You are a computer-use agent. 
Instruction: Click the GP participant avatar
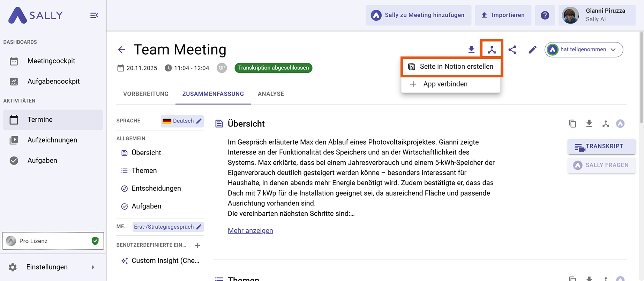click(x=222, y=68)
